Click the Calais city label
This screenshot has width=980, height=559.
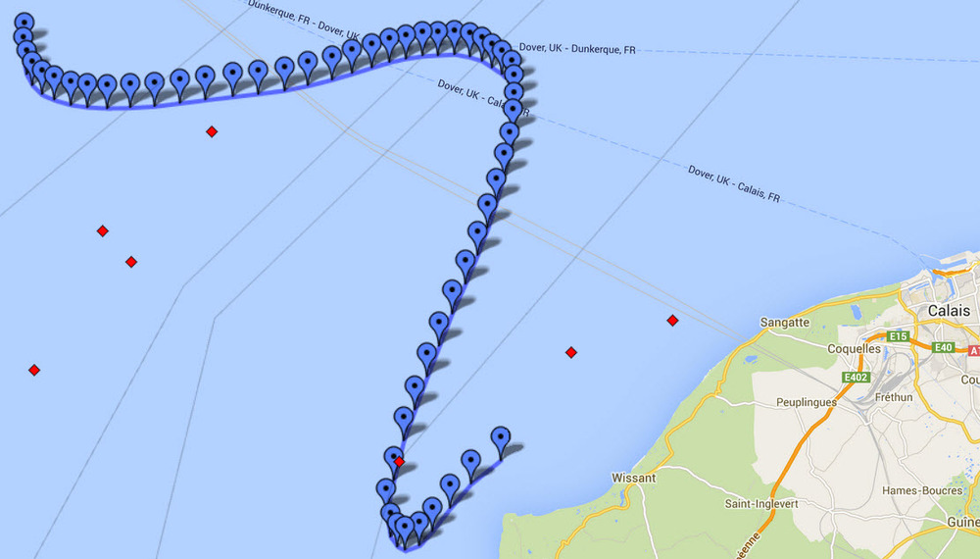click(x=949, y=311)
